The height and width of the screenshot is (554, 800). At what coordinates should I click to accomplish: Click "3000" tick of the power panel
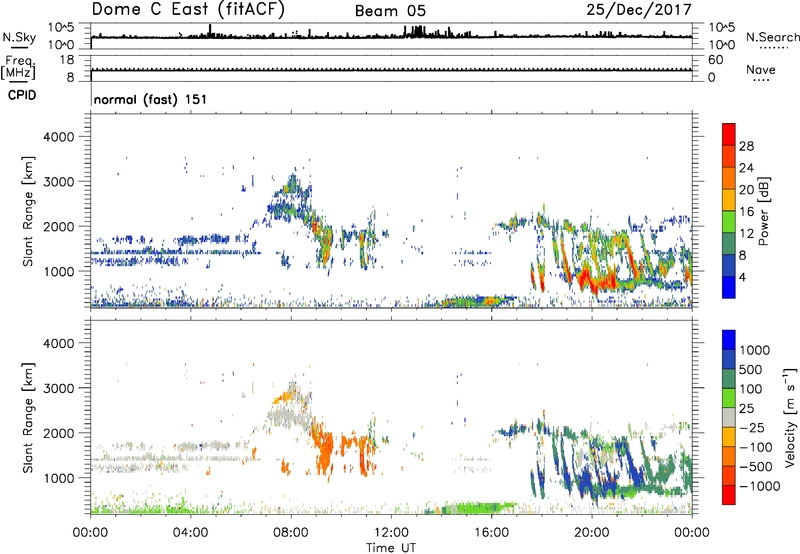(x=58, y=182)
